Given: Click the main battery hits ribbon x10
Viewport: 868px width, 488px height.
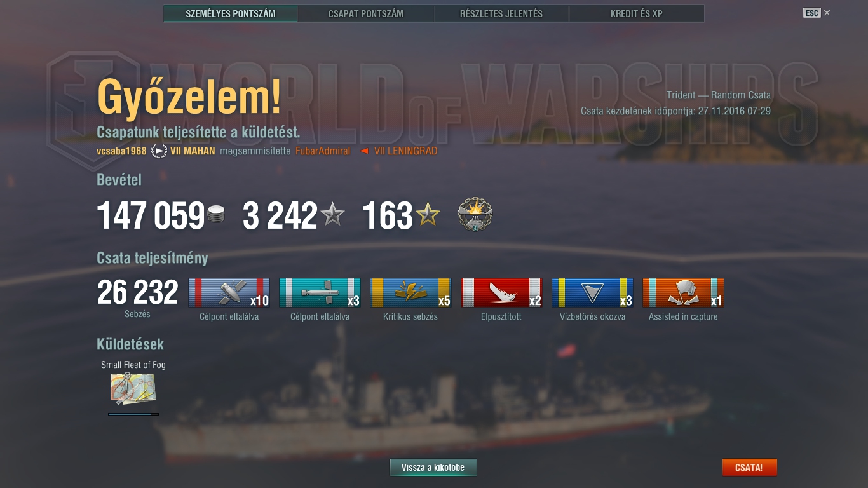Looking at the screenshot, I should [x=229, y=293].
